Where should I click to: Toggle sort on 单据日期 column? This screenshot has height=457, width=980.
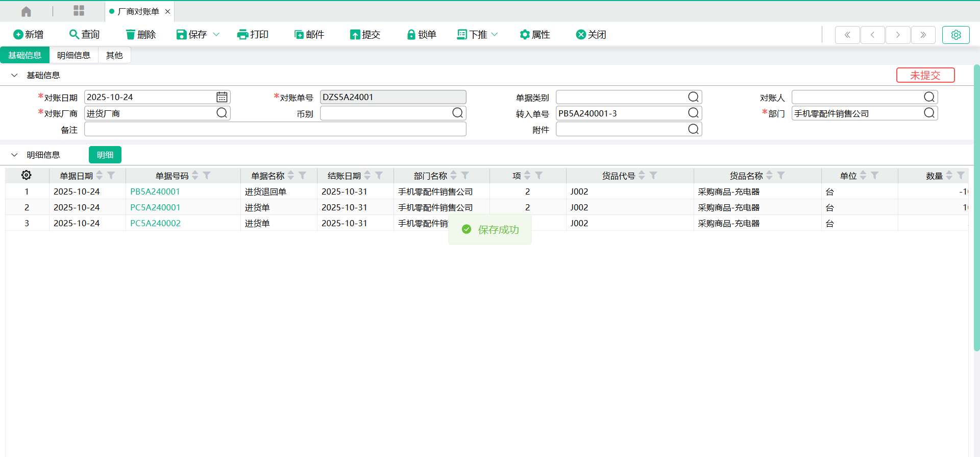click(100, 175)
